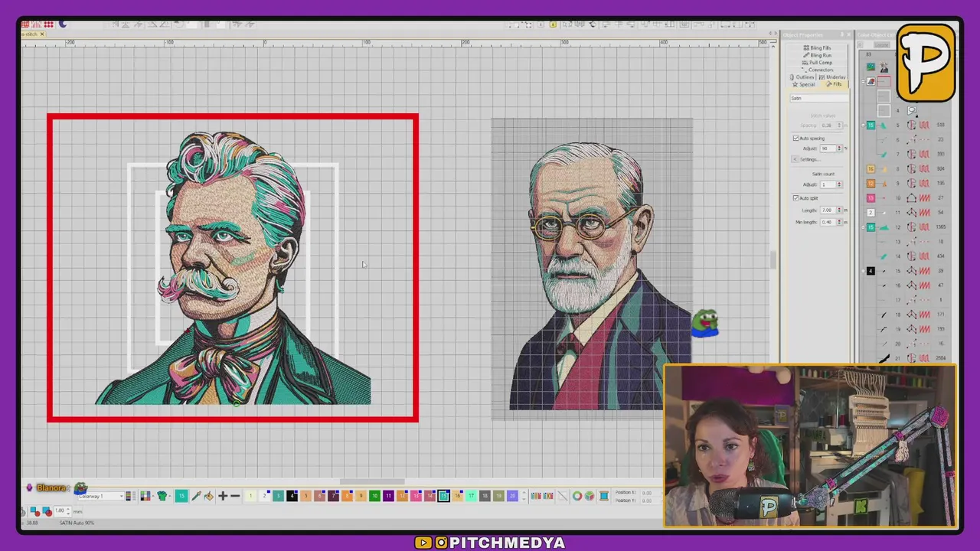Click the 3D cube color icon
980x551 pixels.
[590, 496]
